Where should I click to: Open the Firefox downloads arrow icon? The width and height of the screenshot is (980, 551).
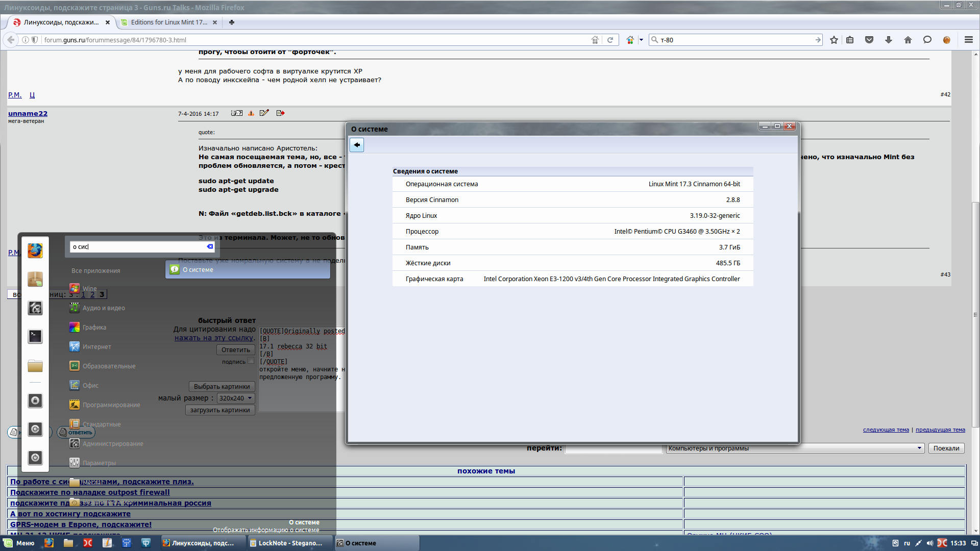[x=889, y=40]
